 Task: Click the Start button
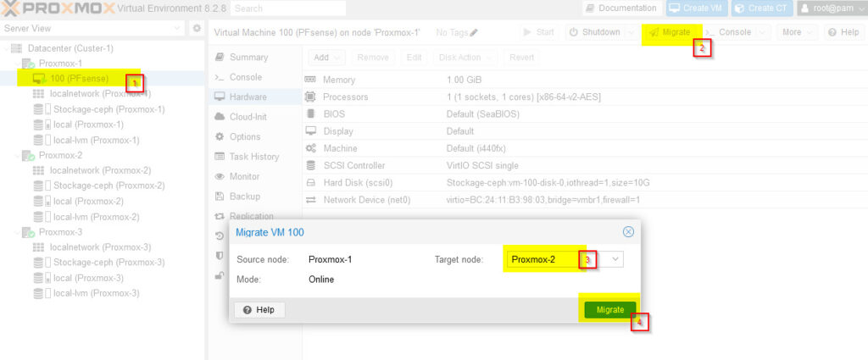click(539, 32)
